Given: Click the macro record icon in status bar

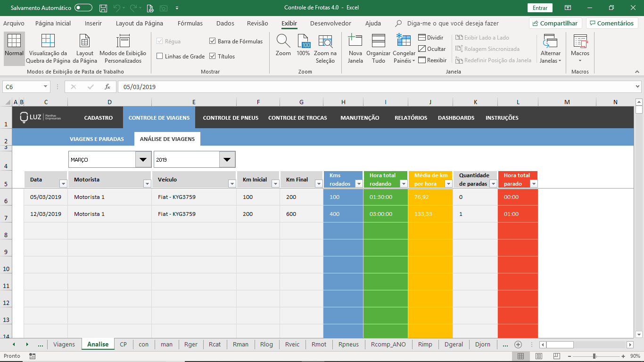Looking at the screenshot, I should pos(32,356).
